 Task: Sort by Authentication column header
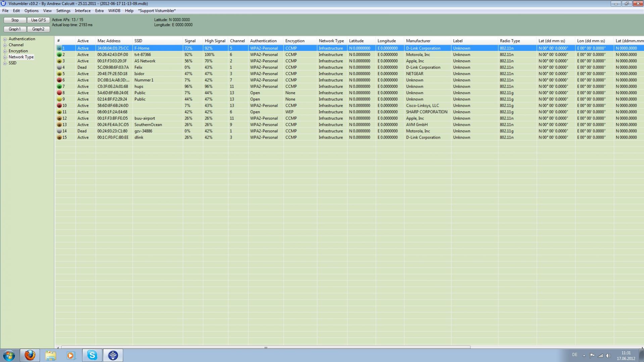pyautogui.click(x=266, y=41)
